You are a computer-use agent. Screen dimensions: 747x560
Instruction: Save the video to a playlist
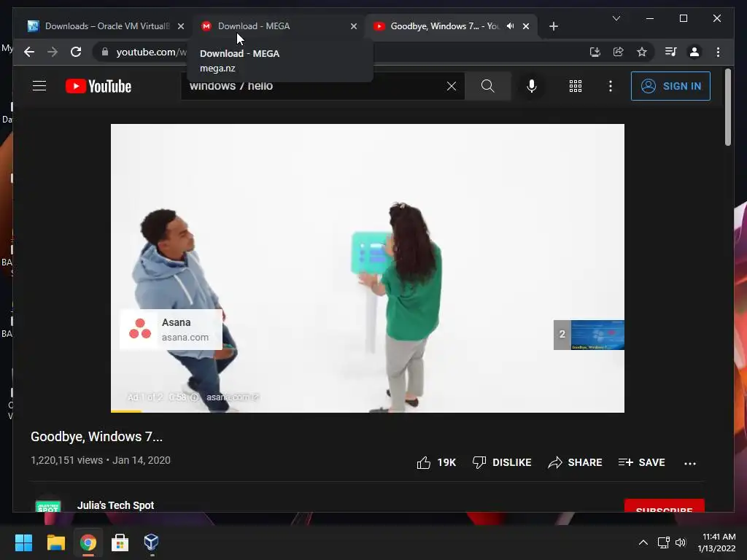pyautogui.click(x=641, y=462)
